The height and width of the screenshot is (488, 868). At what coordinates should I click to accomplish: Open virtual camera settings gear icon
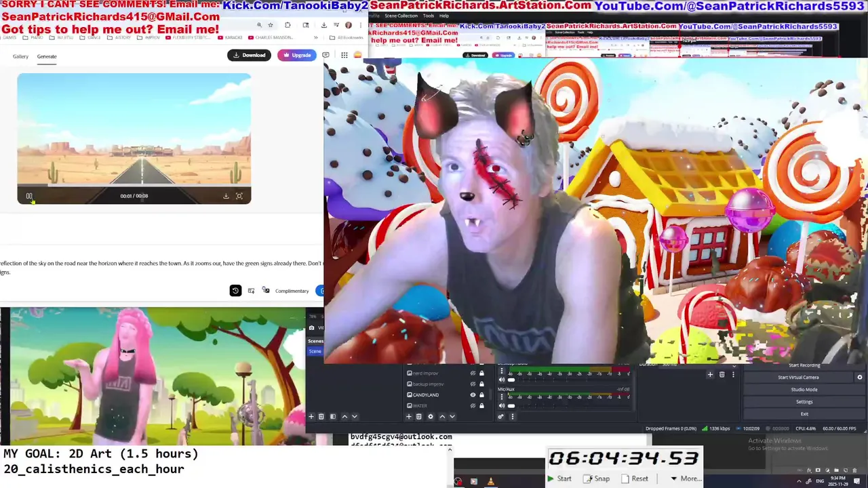pos(860,378)
